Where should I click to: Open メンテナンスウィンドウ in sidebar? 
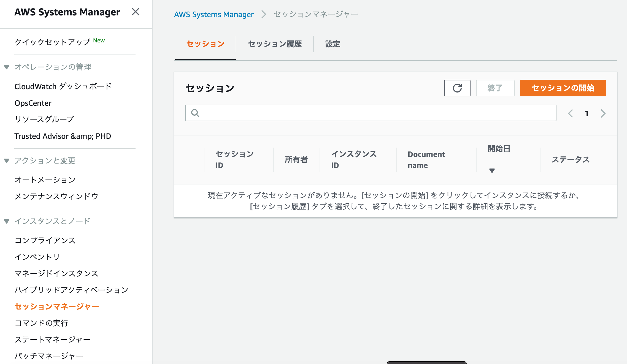[56, 196]
